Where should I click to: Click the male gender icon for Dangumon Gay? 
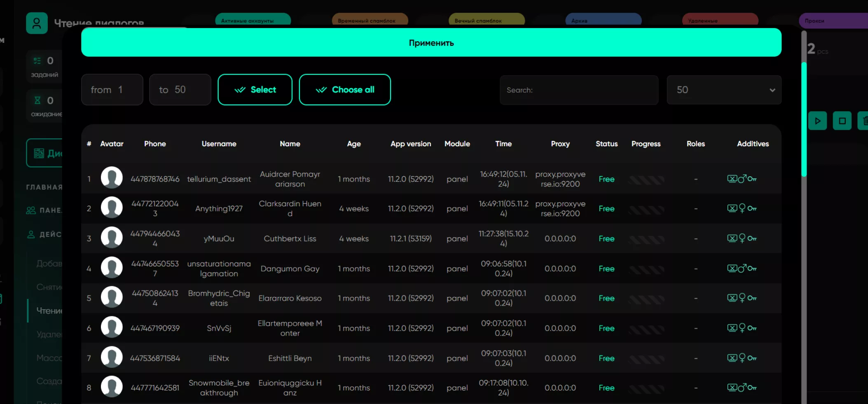coord(742,269)
